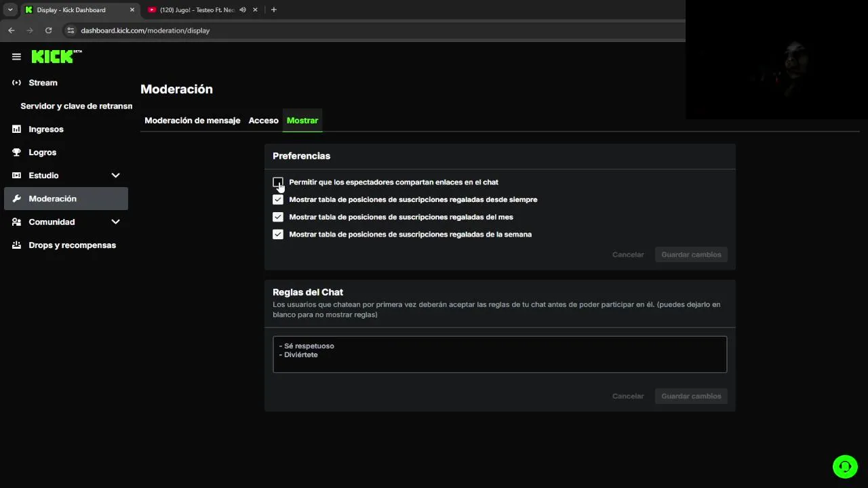
Task: Enable viewers sharing links in chat
Action: (x=278, y=182)
